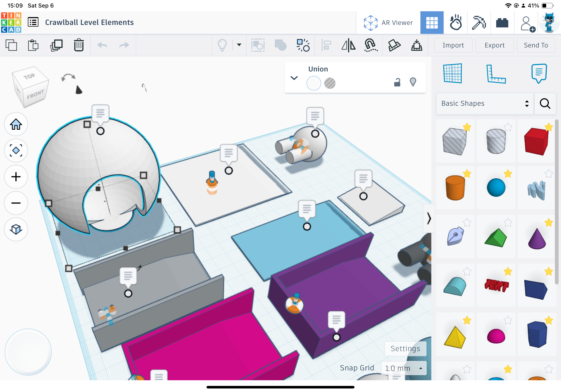The height and width of the screenshot is (392, 561).
Task: Favorite the green Roof shape star
Action: pyautogui.click(x=508, y=222)
